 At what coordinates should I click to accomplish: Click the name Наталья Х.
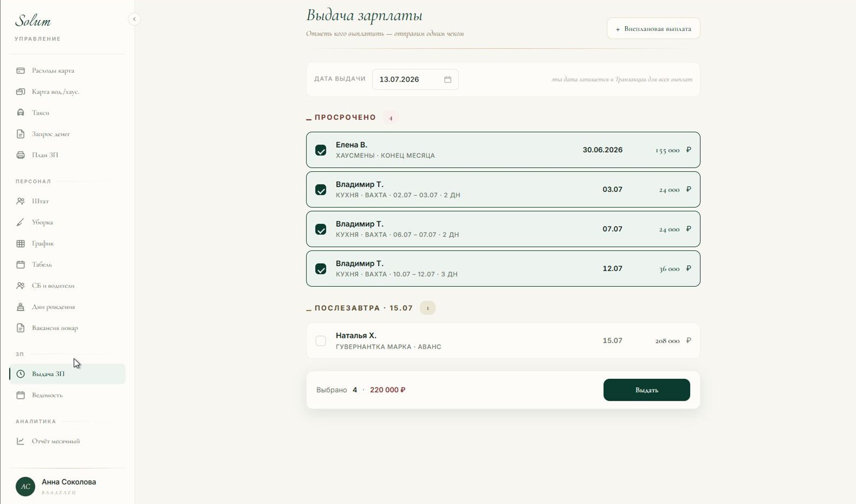coord(356,335)
